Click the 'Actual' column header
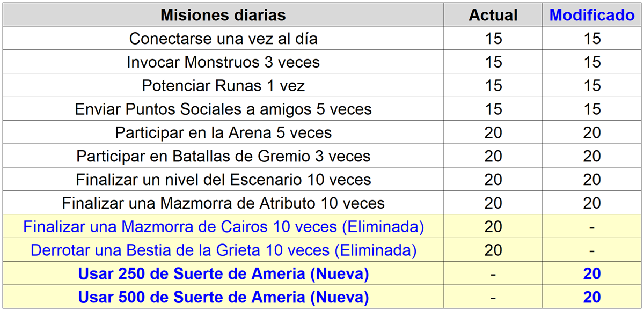Viewport: 644px width, 311px height. tap(493, 15)
